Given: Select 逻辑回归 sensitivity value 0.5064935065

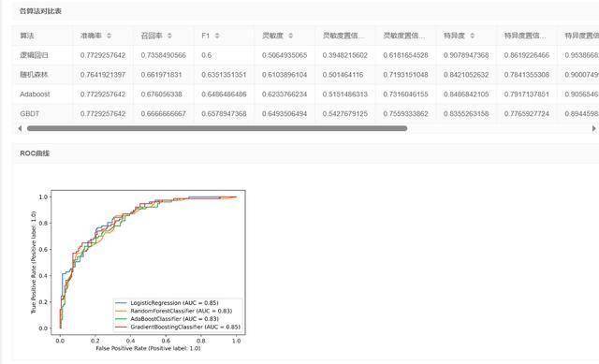Looking at the screenshot, I should pyautogui.click(x=285, y=55).
